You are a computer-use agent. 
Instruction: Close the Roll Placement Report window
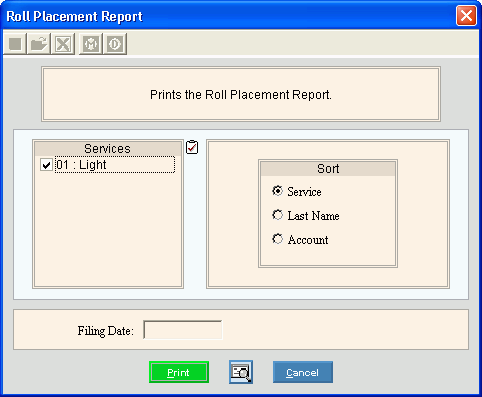[x=466, y=15]
